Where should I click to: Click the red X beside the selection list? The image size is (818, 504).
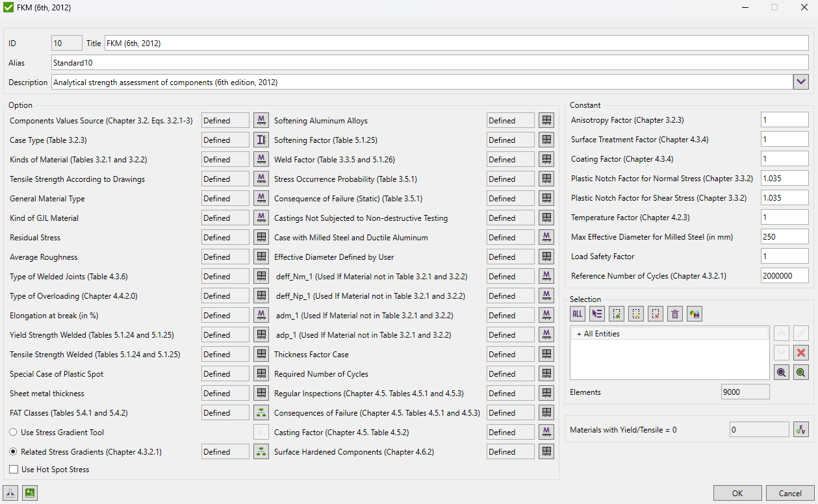801,353
